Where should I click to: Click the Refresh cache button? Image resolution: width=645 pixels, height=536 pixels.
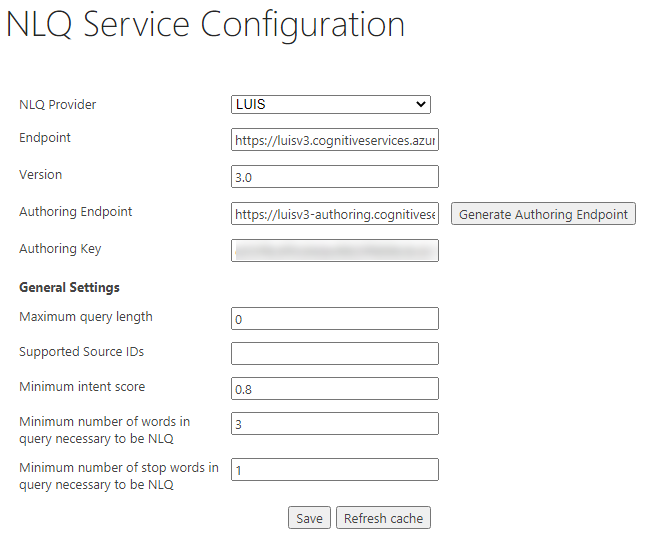(x=383, y=518)
